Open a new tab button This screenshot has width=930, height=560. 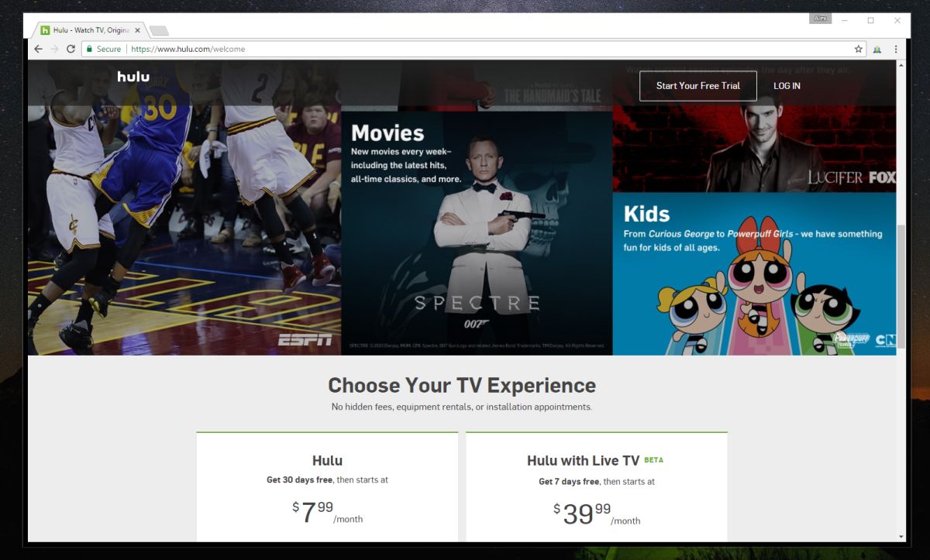158,30
